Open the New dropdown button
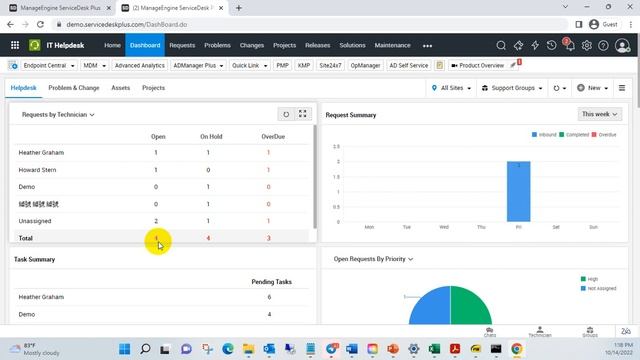Screen dimensions: 640x360 pos(592,88)
